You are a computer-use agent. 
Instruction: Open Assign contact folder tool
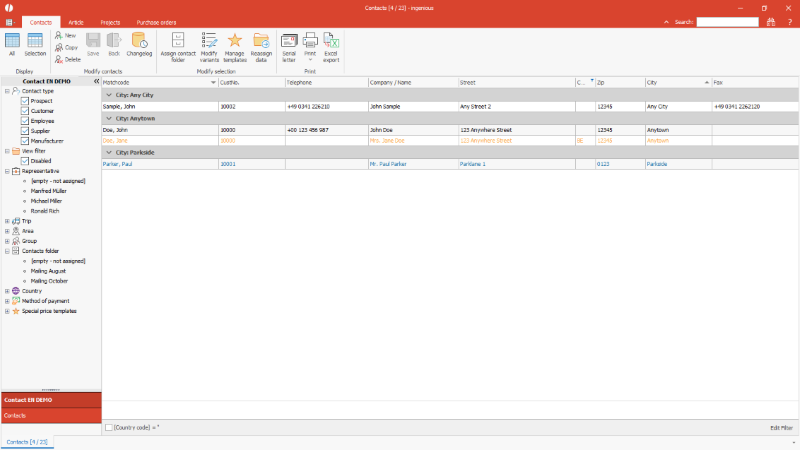[x=178, y=42]
